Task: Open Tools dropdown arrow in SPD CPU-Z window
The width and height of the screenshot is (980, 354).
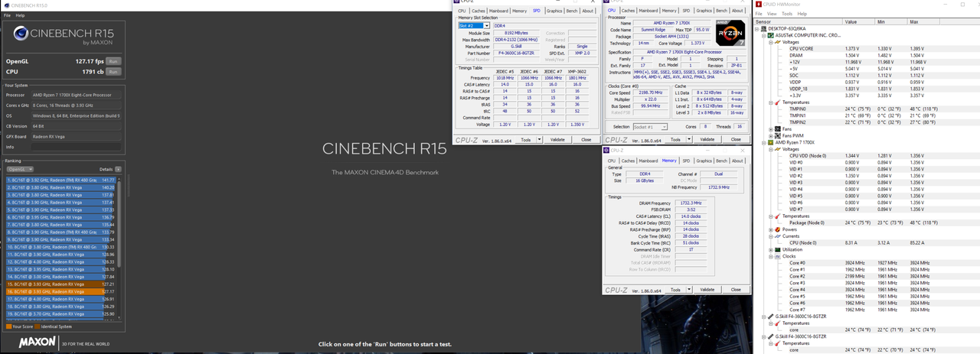Action: tap(540, 140)
